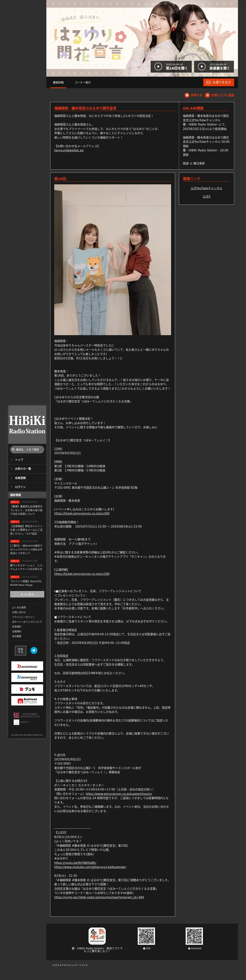Open お問い合わせ sidebar link

pos(19,612)
